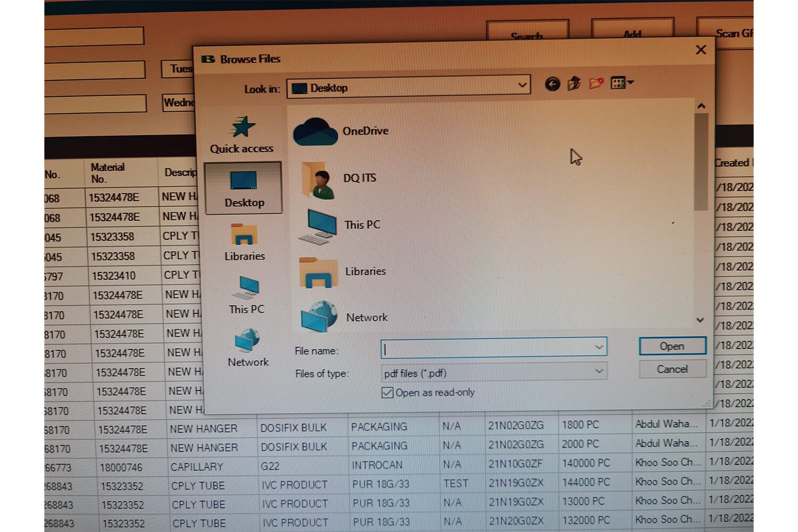Create a new folder with toolbar icon
This screenshot has height=532, width=798.
pos(596,84)
